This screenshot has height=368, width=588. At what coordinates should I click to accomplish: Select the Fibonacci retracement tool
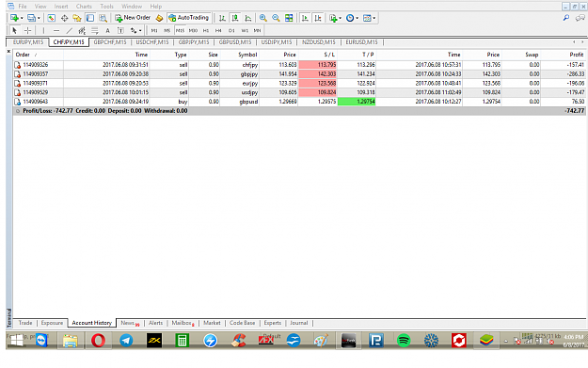[94, 30]
